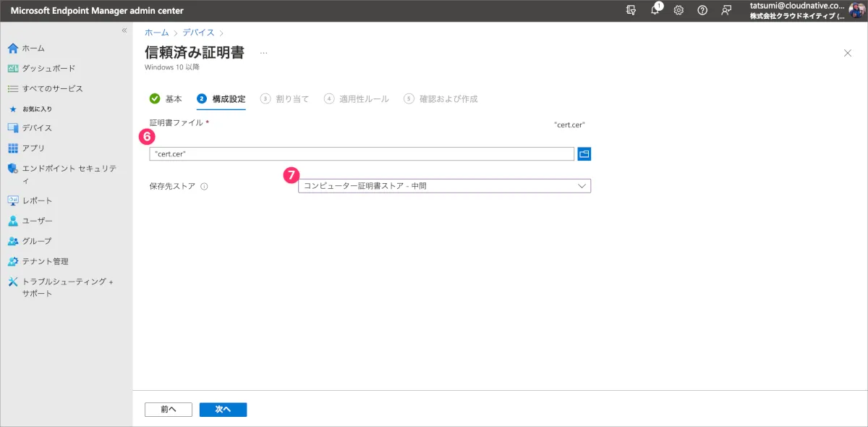Click the ホーム breadcrumb link
The width and height of the screenshot is (868, 427).
(x=156, y=33)
